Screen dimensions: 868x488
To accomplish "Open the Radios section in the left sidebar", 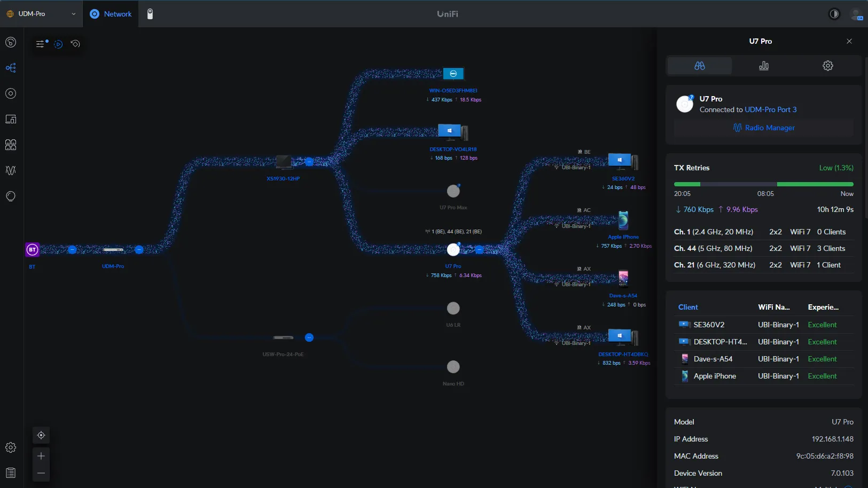I will (x=11, y=170).
